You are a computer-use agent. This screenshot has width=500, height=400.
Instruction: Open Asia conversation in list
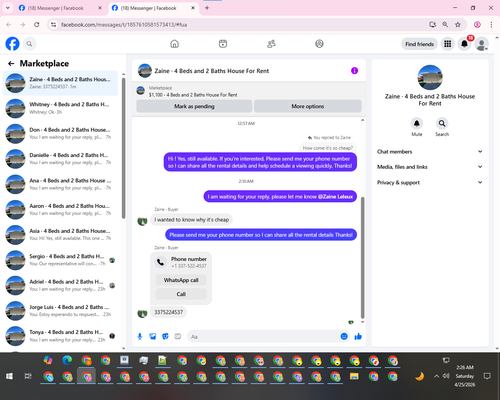tap(61, 234)
